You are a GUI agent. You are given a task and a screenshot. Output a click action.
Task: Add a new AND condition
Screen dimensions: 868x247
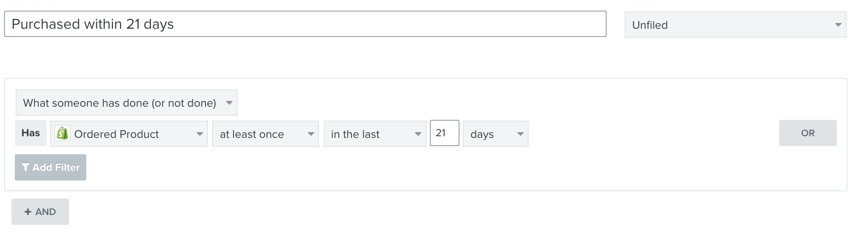pyautogui.click(x=40, y=212)
